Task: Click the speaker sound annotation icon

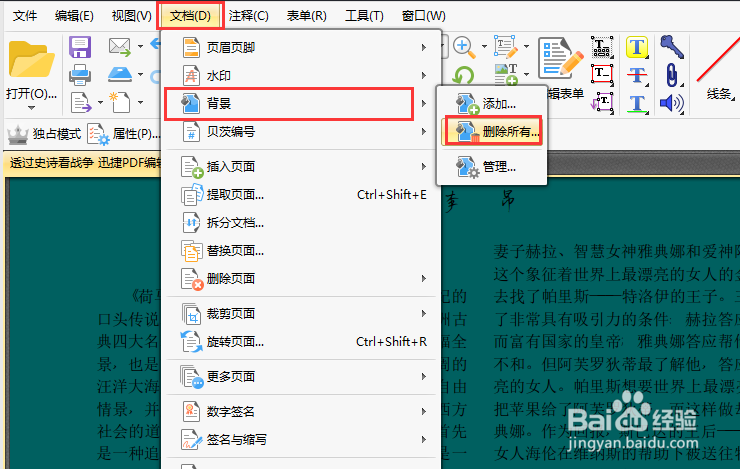Action: click(672, 103)
